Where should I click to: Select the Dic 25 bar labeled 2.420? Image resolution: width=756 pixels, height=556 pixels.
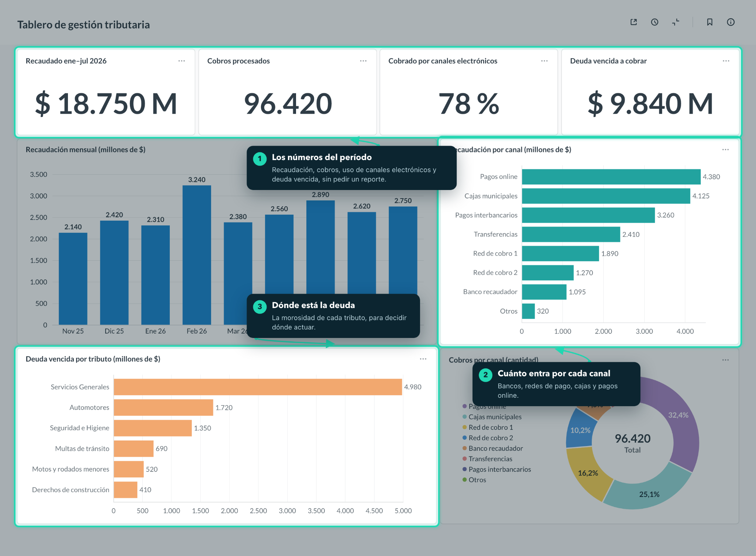point(114,273)
